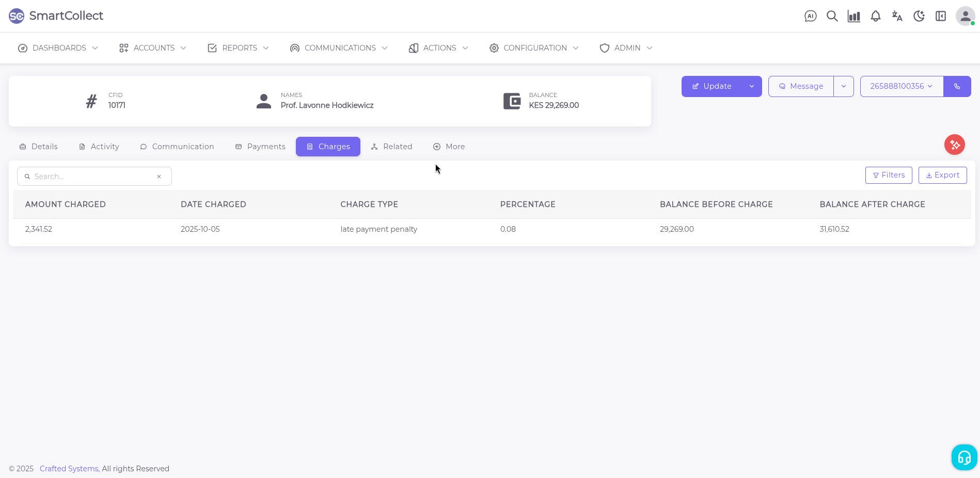Open the headset support chat widget

(x=964, y=457)
